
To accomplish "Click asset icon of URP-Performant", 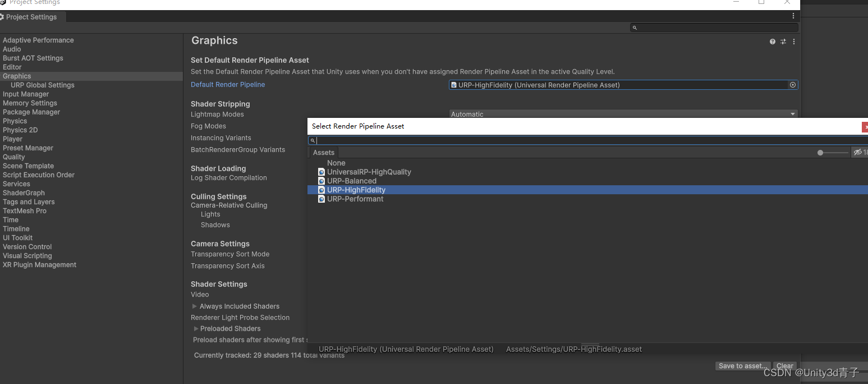I will [322, 199].
